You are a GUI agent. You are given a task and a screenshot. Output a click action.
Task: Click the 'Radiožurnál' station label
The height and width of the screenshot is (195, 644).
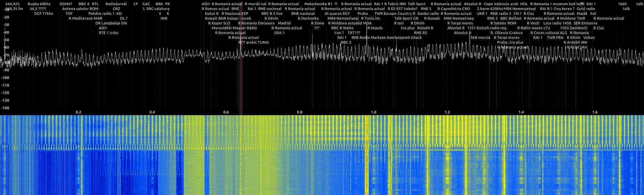[116, 4]
